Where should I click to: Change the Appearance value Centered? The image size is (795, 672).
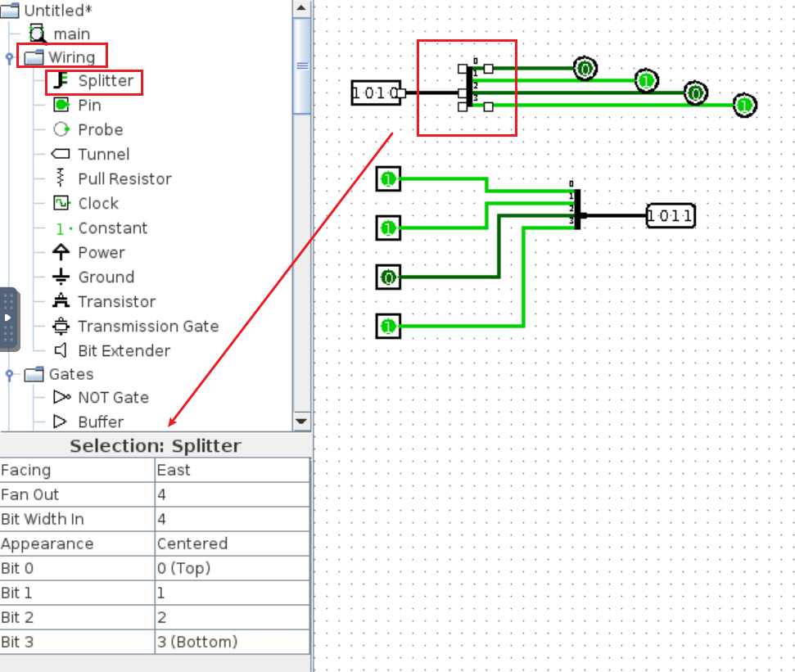pyautogui.click(x=232, y=544)
